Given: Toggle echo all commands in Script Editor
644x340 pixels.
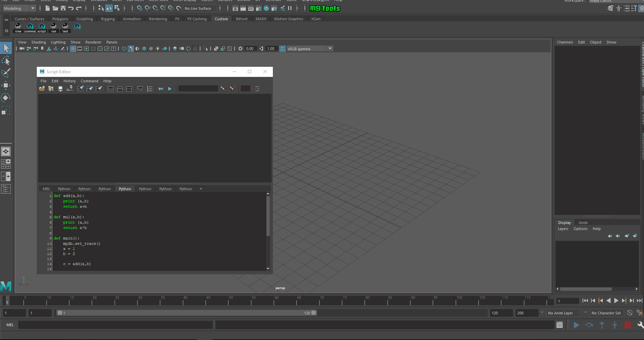Looking at the screenshot, I should [x=140, y=89].
